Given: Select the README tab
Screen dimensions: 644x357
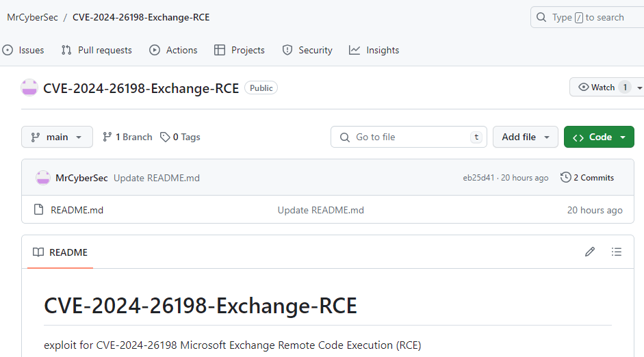Looking at the screenshot, I should [60, 252].
